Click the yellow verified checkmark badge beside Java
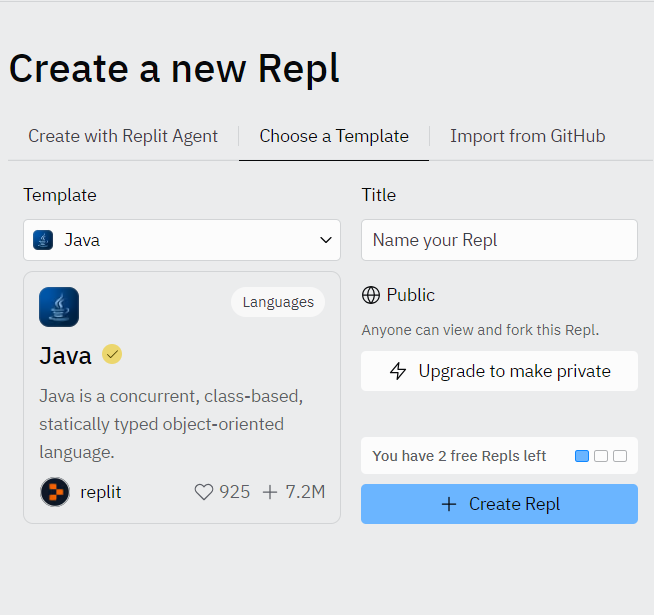 click(112, 354)
